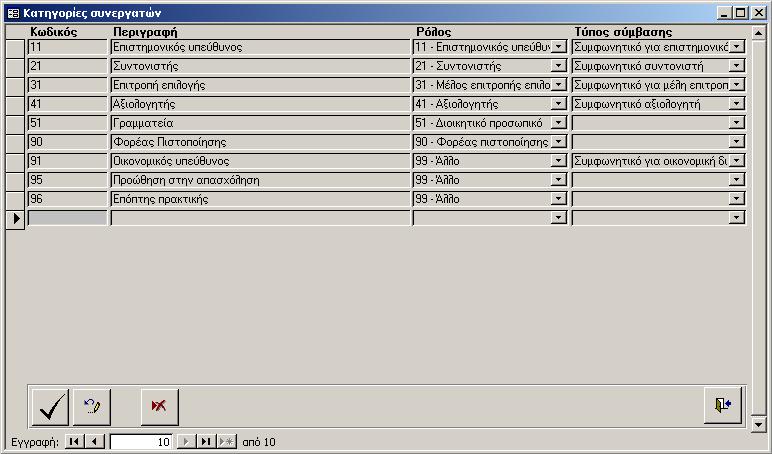Open Ρόλος dropdown in the empty new row
Viewport: 772px width, 454px height.
[x=559, y=218]
